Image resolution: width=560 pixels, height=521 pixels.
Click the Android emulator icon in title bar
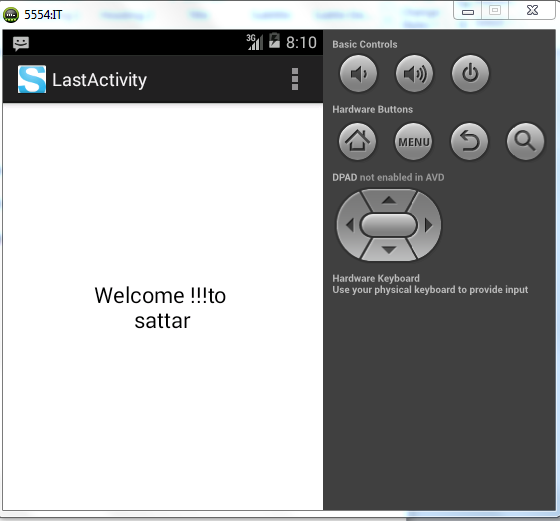11,15
